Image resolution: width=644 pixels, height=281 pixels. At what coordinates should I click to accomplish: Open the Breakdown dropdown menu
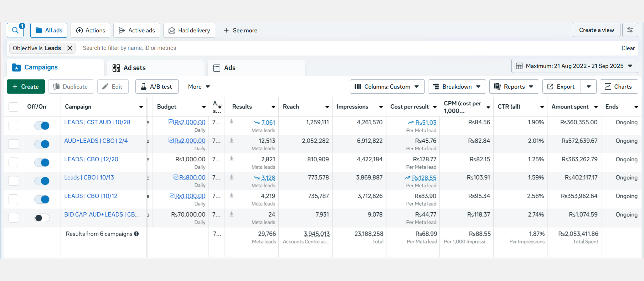(457, 87)
